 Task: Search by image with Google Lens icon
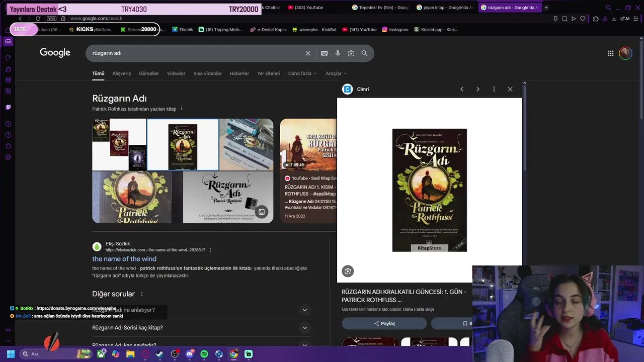351,53
